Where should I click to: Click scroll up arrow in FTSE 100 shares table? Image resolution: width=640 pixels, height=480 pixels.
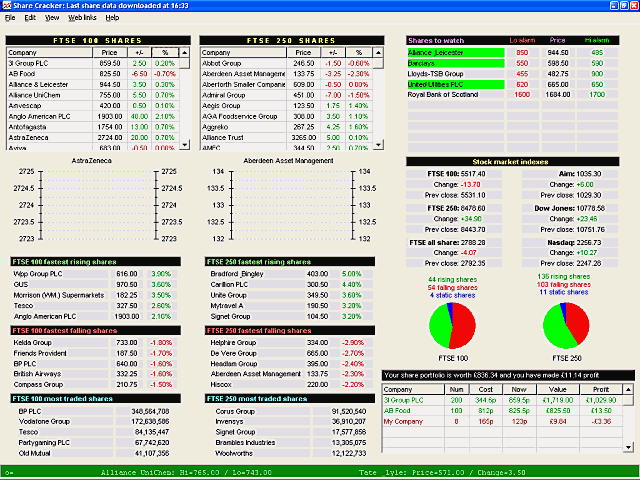pos(184,53)
